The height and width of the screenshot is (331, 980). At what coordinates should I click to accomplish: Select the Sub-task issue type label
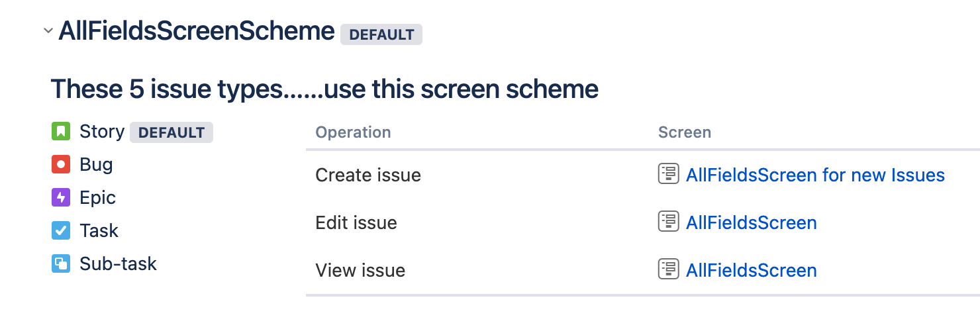(x=118, y=264)
